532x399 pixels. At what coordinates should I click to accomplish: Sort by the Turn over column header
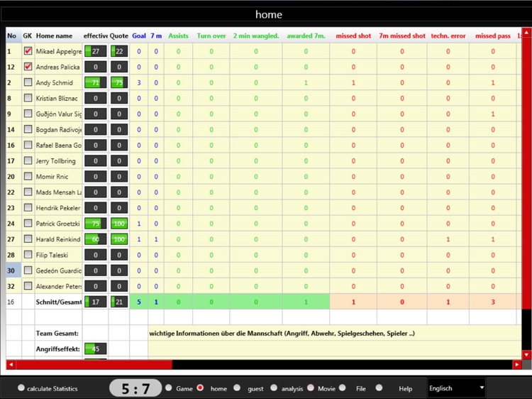tap(211, 35)
